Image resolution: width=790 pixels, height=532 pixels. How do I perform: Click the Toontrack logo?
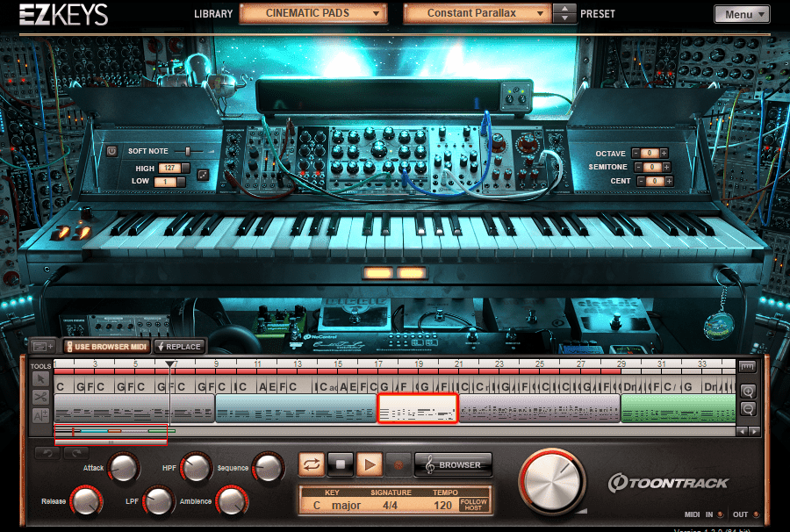click(x=668, y=483)
